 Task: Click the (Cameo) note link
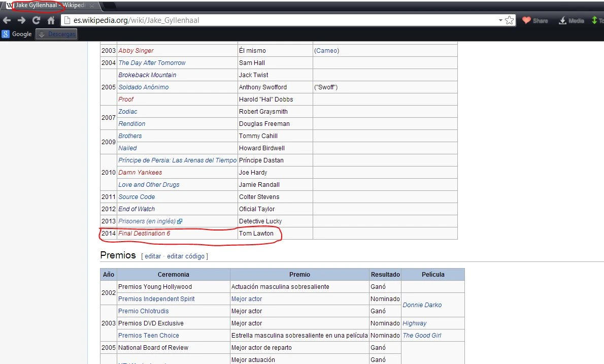(x=327, y=50)
